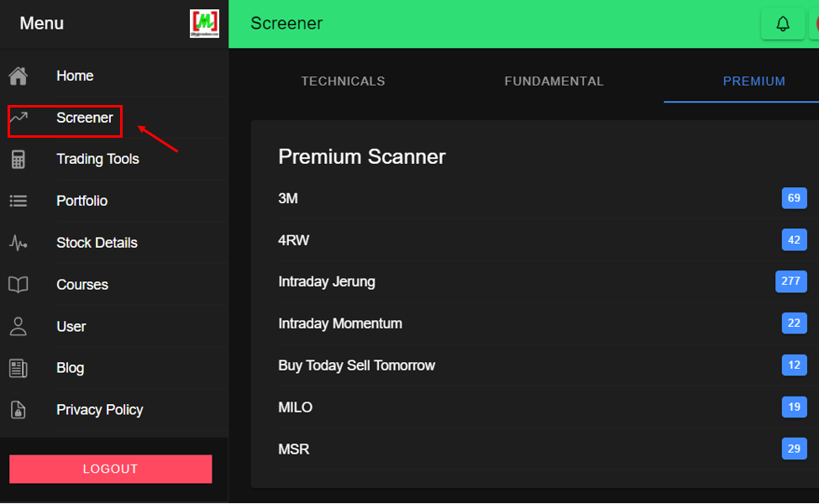This screenshot has width=819, height=504.
Task: Open the Blog via its icon
Action: click(x=18, y=367)
